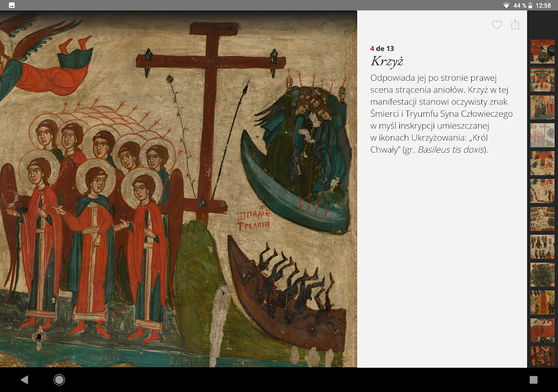Select the third thumbnail in the strip
The image size is (558, 392).
coord(542,107)
